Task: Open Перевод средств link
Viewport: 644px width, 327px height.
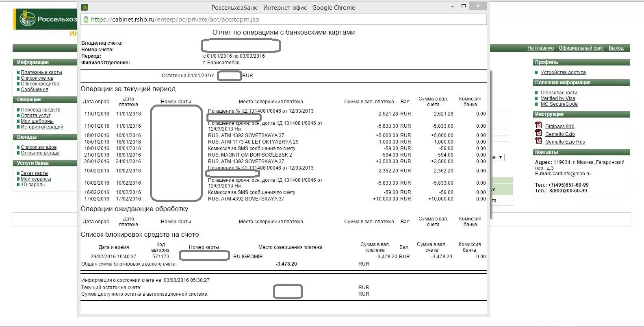Action: point(41,110)
